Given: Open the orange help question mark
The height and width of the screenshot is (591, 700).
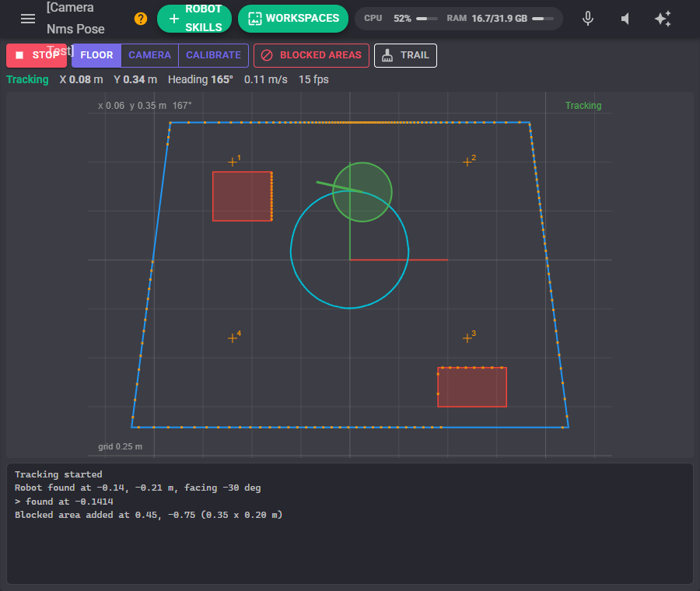Looking at the screenshot, I should [141, 19].
